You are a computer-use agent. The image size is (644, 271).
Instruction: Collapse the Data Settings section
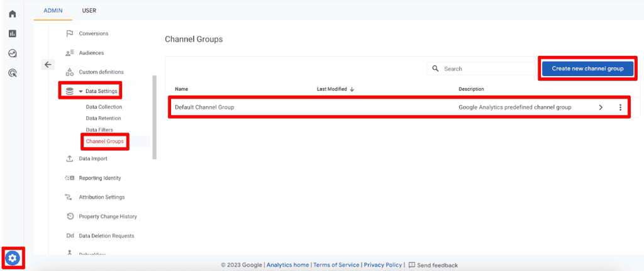(x=80, y=91)
